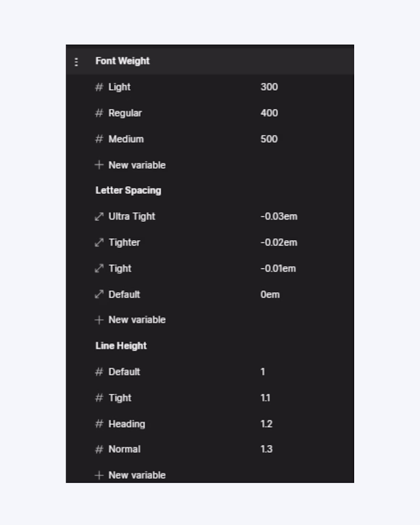Click the dimension icon beside Ultra Tight

tap(99, 217)
